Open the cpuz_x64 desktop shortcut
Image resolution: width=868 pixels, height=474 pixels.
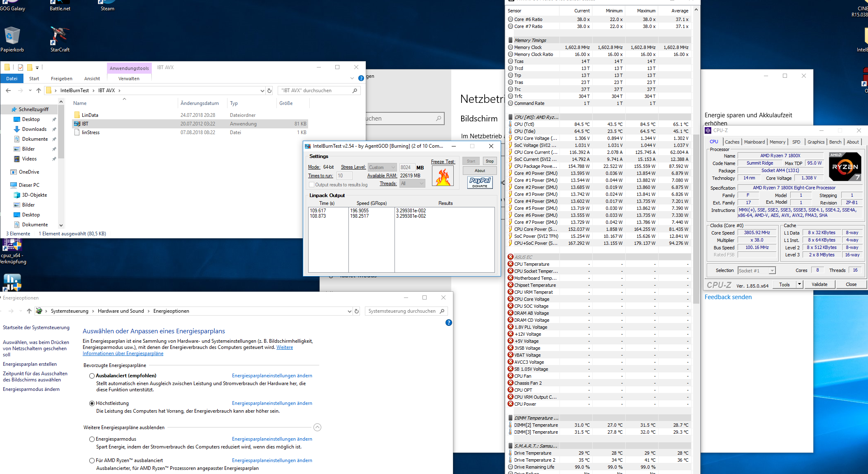point(12,251)
